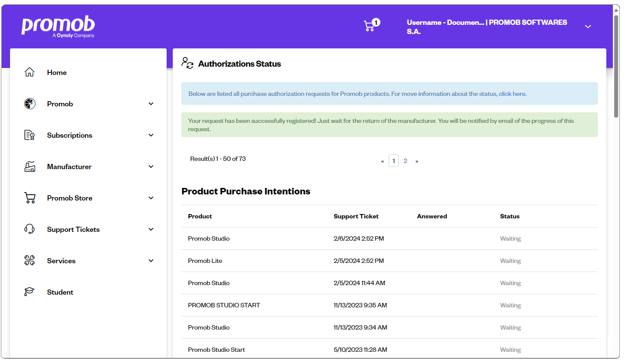Click the scrollbar up arrow
This screenshot has width=629, height=364.
(x=616, y=10)
